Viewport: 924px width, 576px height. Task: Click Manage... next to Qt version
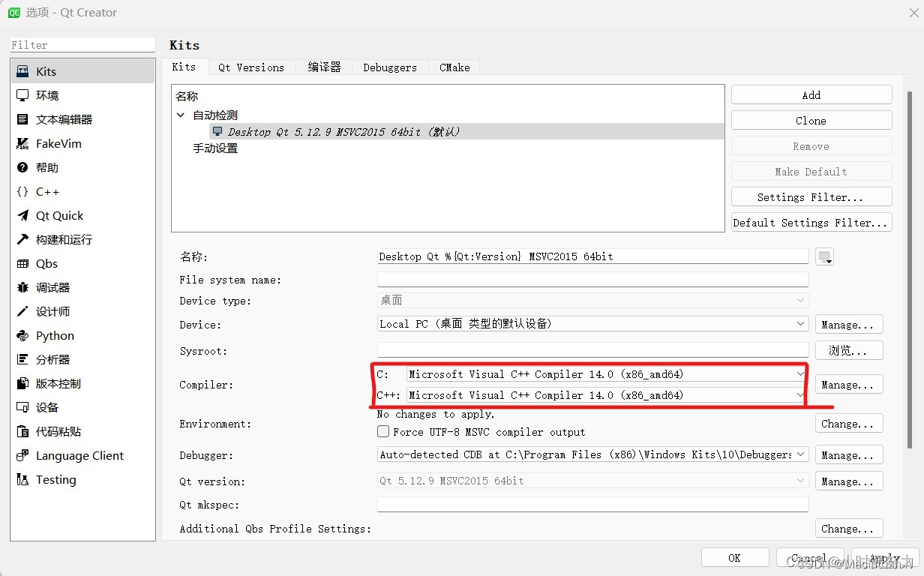[849, 481]
